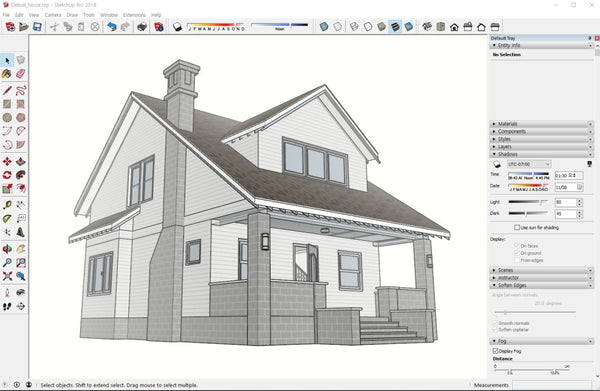The width and height of the screenshot is (600, 391).
Task: Open the Edit menu
Action: pos(19,15)
